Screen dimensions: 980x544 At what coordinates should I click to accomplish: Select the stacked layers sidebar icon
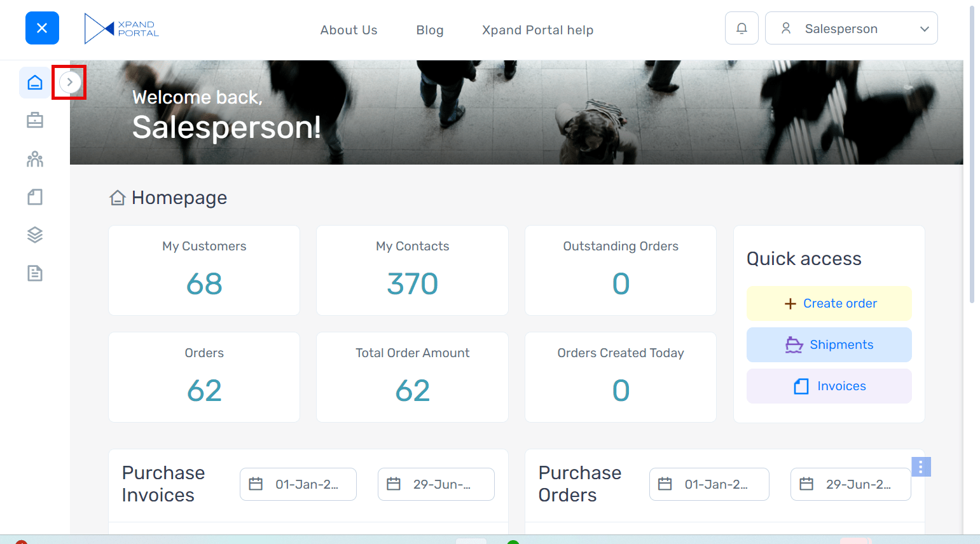coord(35,235)
